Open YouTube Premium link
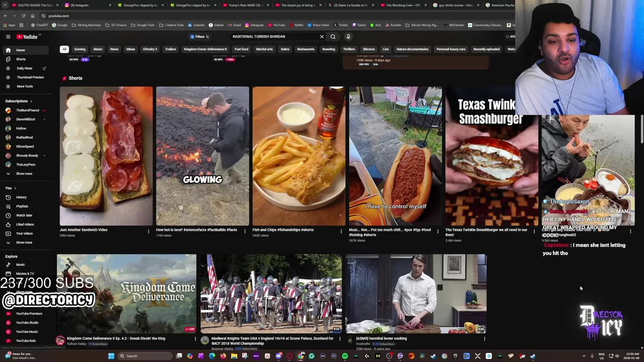This screenshot has width=644, height=362. point(25,313)
